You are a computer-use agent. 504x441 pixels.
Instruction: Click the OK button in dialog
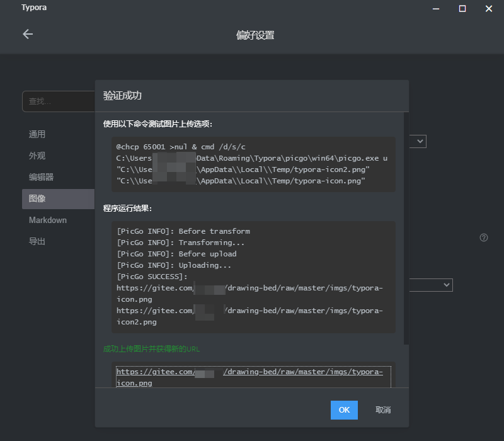[x=344, y=410]
